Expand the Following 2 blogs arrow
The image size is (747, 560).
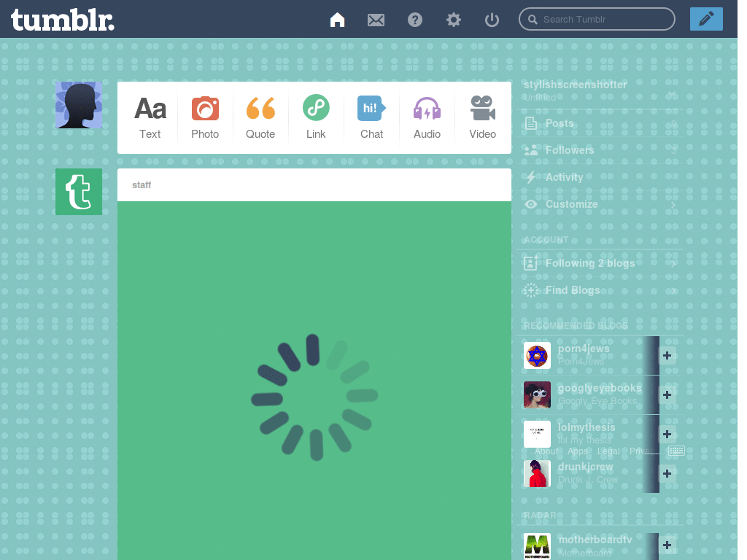tap(673, 263)
